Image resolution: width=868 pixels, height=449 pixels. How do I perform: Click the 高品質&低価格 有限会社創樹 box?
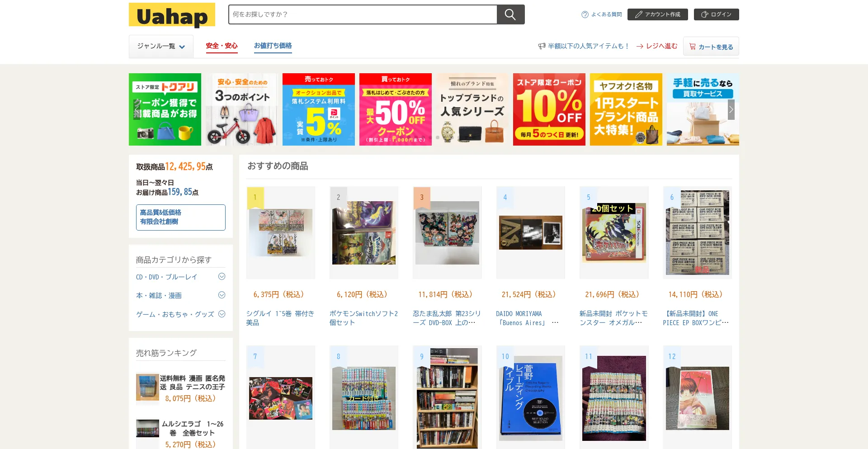[181, 217]
